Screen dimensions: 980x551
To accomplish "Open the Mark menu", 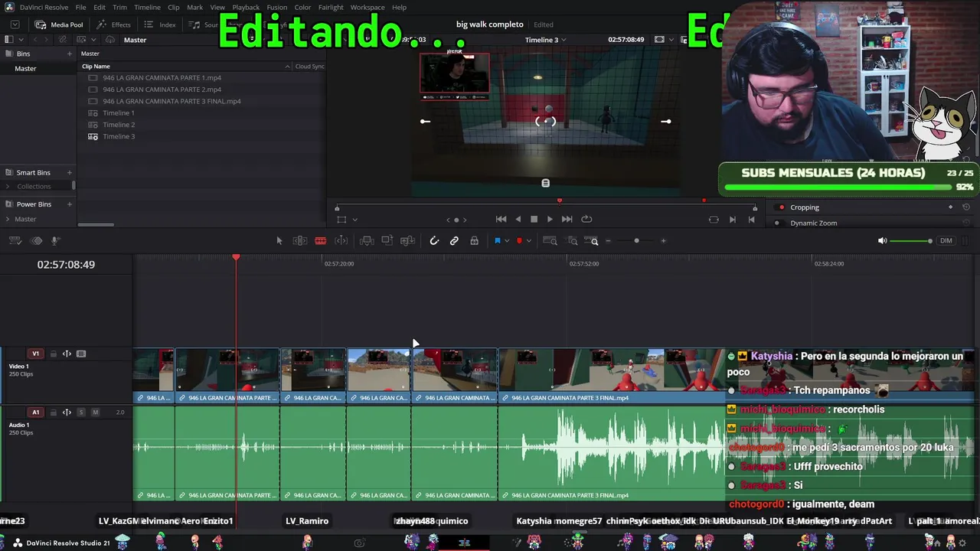I will pyautogui.click(x=195, y=7).
